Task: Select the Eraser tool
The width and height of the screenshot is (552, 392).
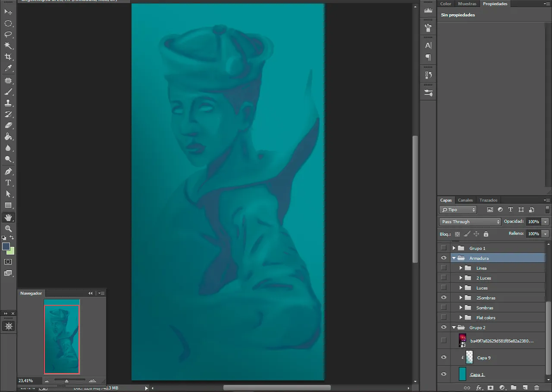Action: click(8, 126)
